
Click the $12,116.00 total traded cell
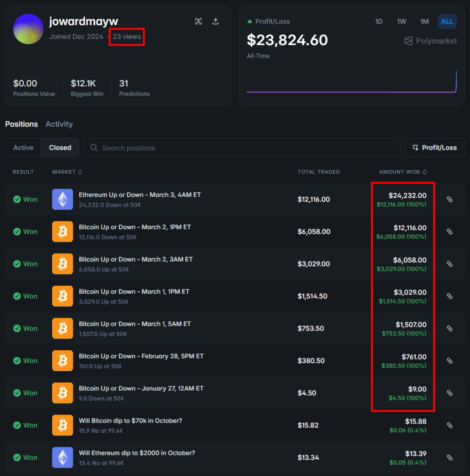(x=314, y=200)
